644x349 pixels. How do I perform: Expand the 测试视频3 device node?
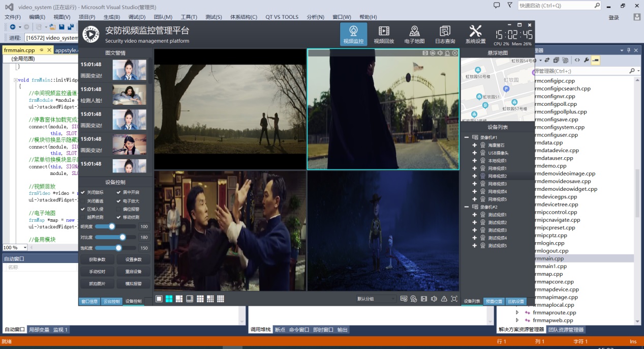[x=475, y=230]
